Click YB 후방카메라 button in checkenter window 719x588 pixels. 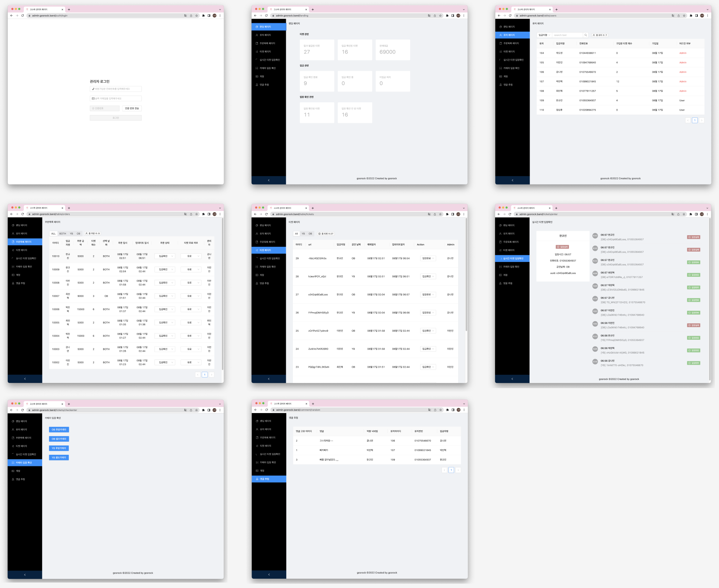click(x=59, y=448)
